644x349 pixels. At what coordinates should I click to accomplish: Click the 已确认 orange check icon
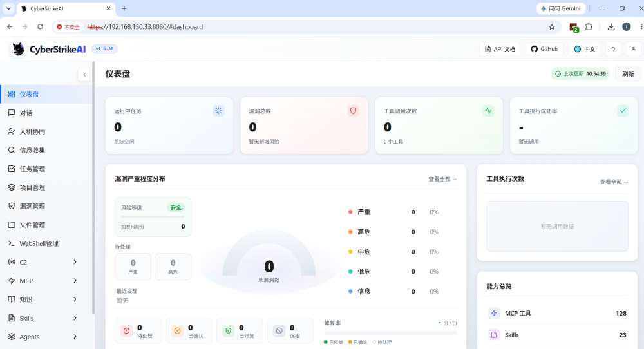point(178,330)
